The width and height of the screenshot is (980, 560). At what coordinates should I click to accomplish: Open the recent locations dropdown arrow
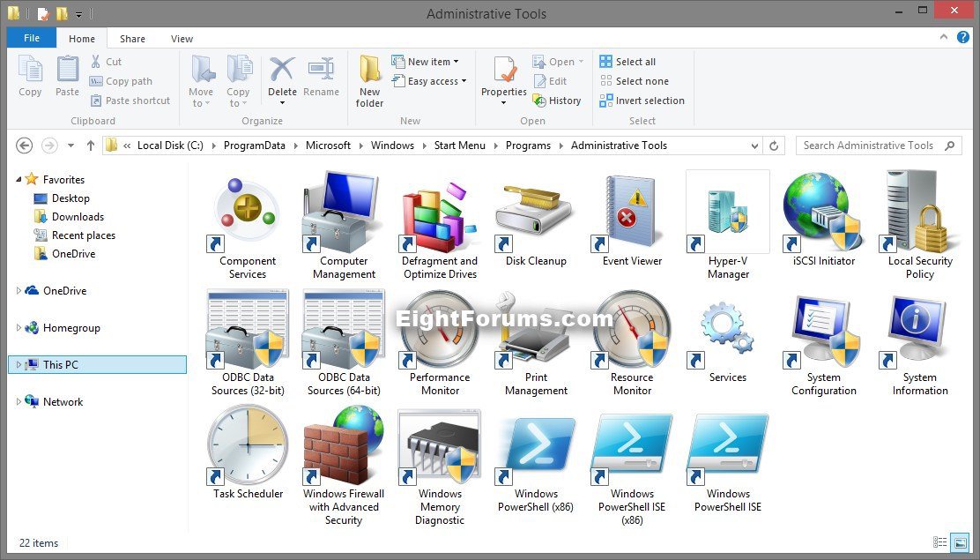[71, 146]
